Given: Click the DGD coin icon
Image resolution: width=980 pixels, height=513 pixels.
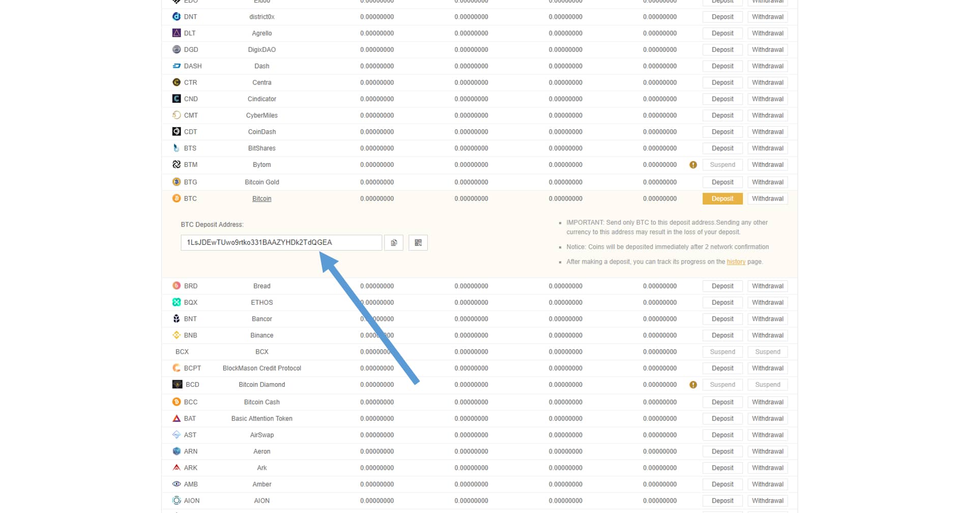Looking at the screenshot, I should pos(176,49).
